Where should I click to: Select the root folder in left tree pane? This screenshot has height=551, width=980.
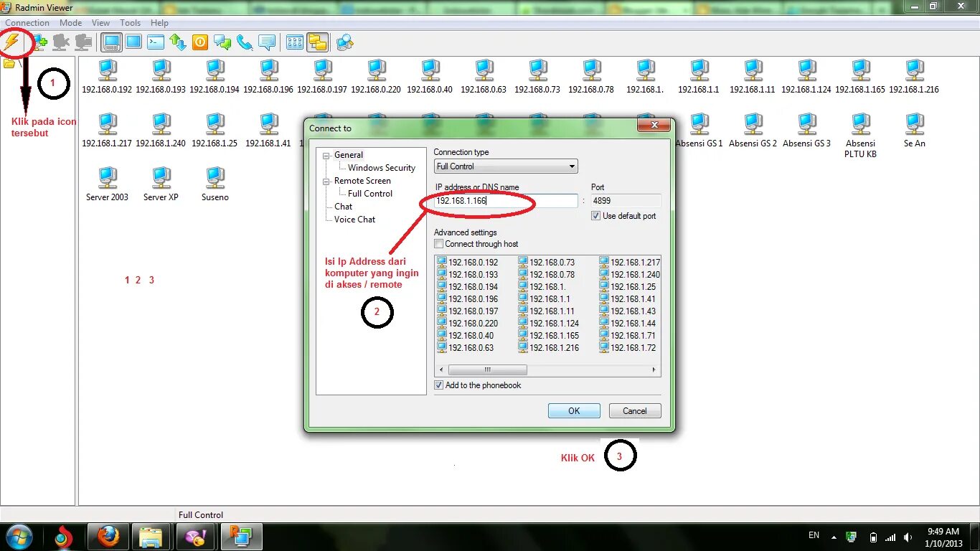[9, 63]
